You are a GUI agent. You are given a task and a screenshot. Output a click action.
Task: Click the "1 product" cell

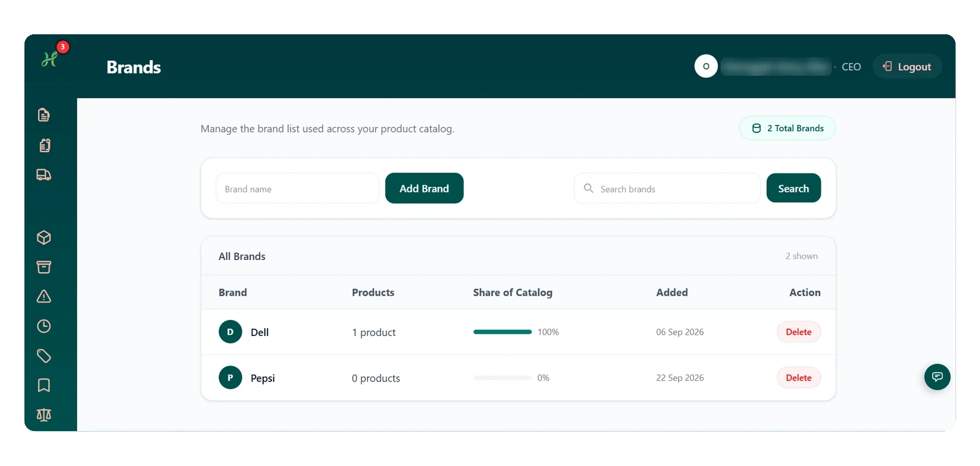click(374, 332)
